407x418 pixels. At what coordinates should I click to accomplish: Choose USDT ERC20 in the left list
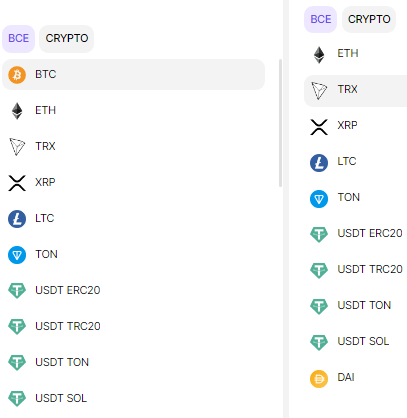pyautogui.click(x=133, y=290)
